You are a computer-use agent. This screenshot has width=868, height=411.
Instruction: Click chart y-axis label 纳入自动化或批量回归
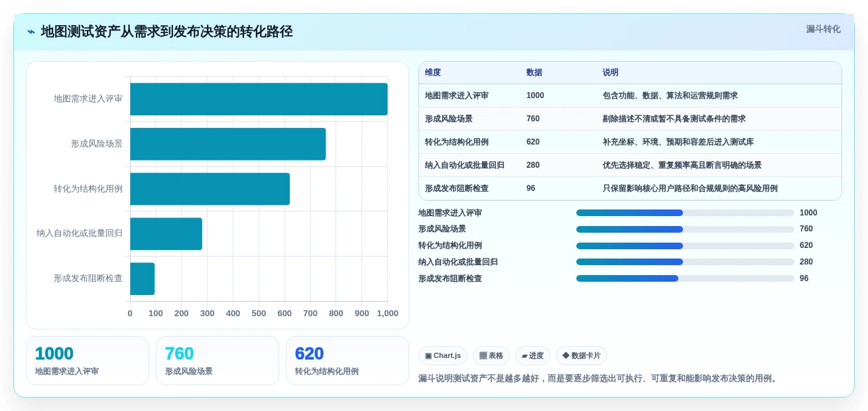[x=80, y=233]
